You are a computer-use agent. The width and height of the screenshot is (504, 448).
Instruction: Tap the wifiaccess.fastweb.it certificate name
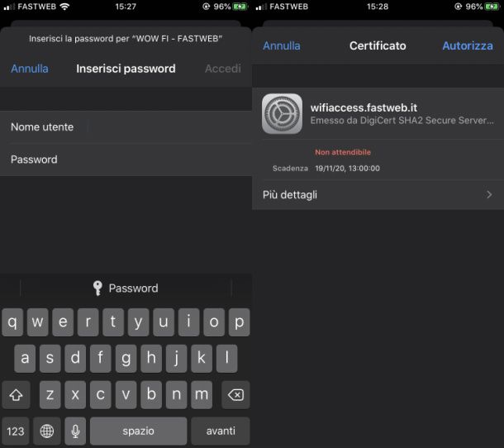[x=364, y=107]
